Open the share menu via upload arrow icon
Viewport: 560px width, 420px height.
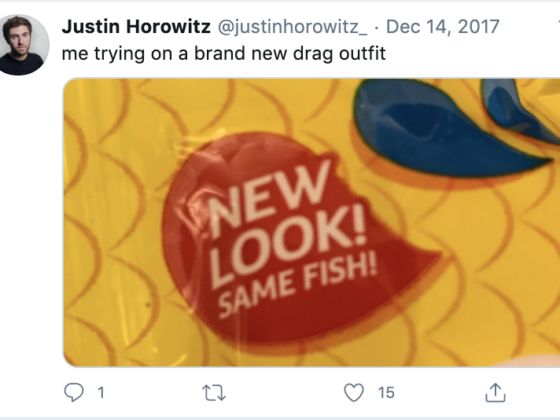[495, 392]
